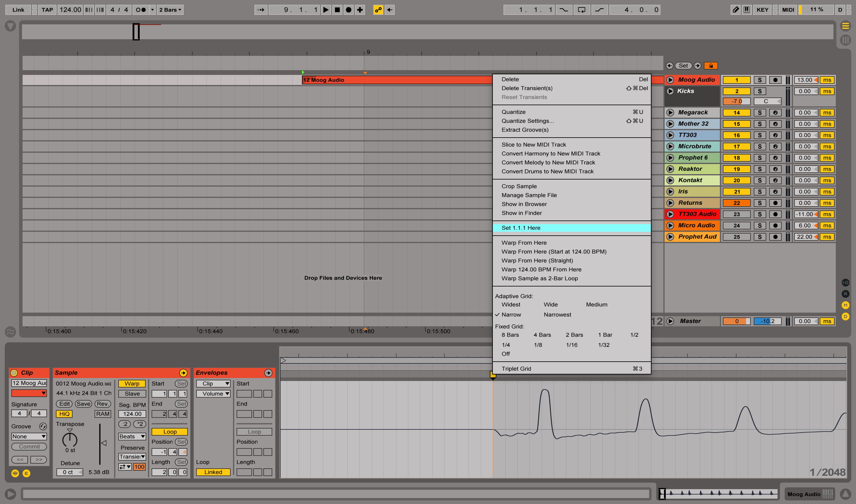Viewport: 856px width, 504px height.
Task: Click the Rev. reverse button
Action: coord(103,404)
